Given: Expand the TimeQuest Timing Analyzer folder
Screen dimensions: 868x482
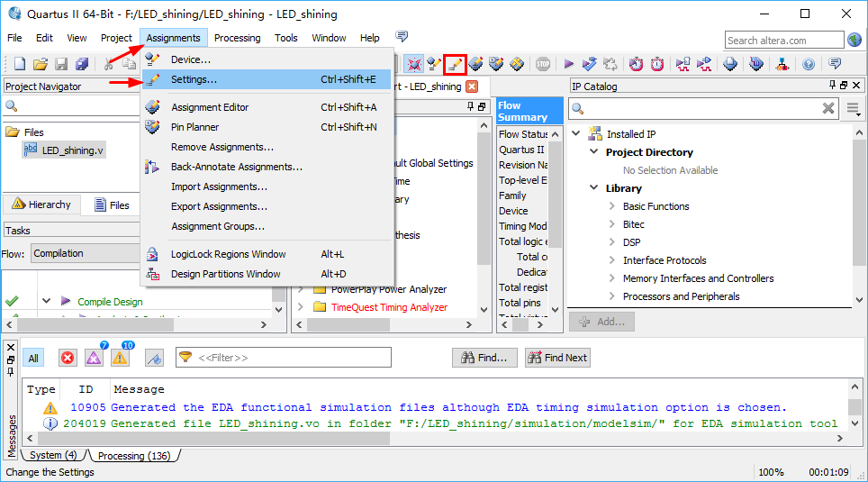Looking at the screenshot, I should (x=301, y=306).
